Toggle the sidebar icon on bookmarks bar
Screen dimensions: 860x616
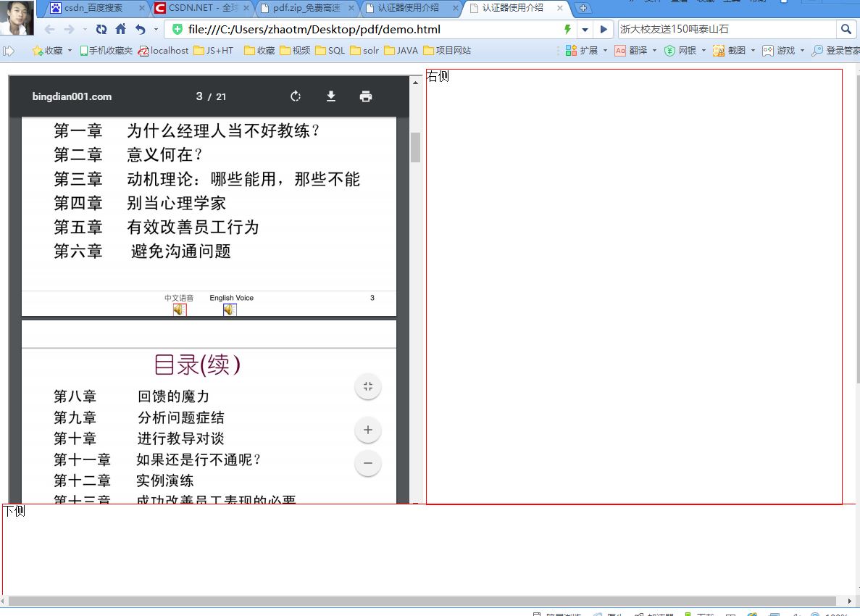pyautogui.click(x=9, y=51)
